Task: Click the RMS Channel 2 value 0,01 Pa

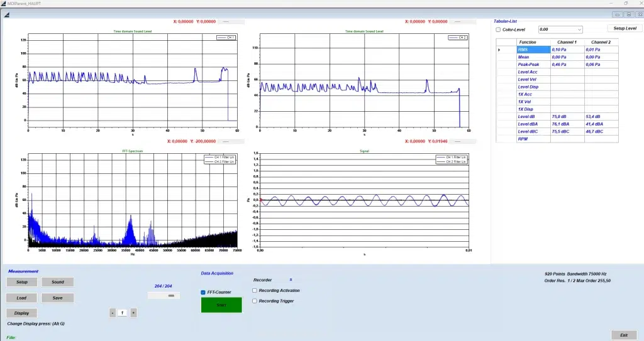Action: [601, 50]
